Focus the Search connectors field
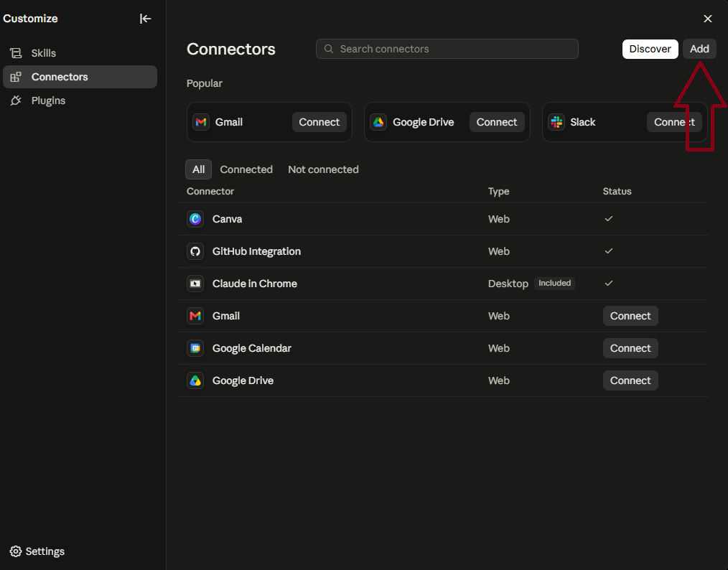Viewport: 728px width, 570px height. 447,49
